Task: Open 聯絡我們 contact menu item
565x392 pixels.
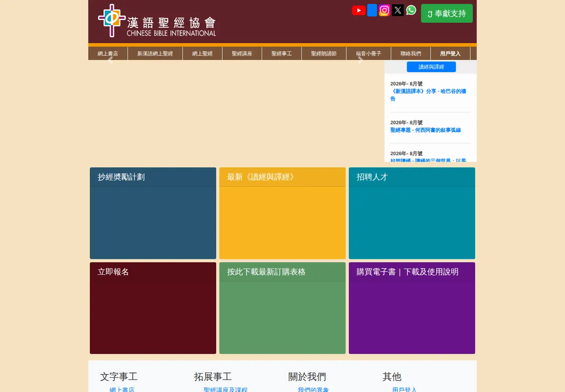Action: click(411, 54)
